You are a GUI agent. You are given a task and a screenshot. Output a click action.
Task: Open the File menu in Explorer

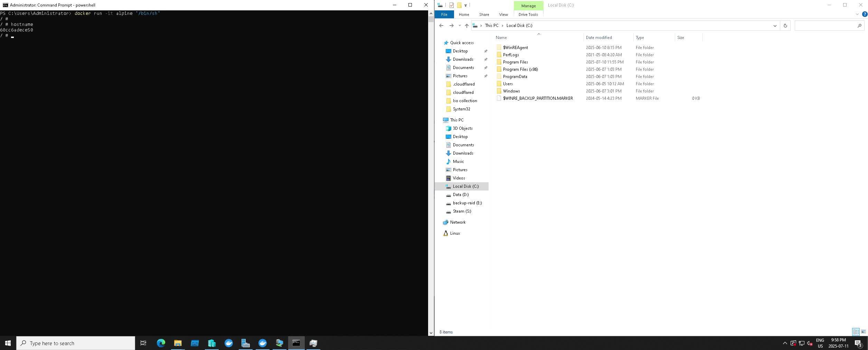444,14
